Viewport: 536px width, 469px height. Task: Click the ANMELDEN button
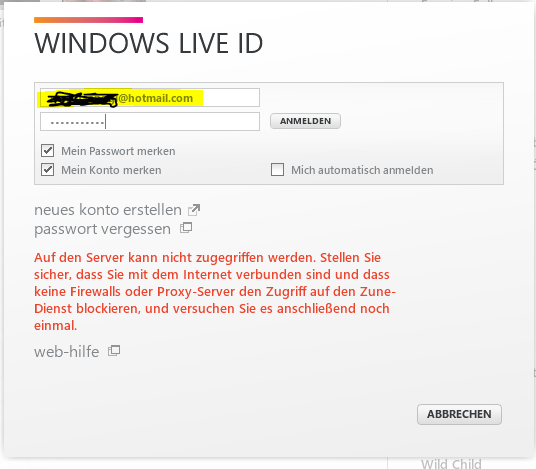pos(305,121)
